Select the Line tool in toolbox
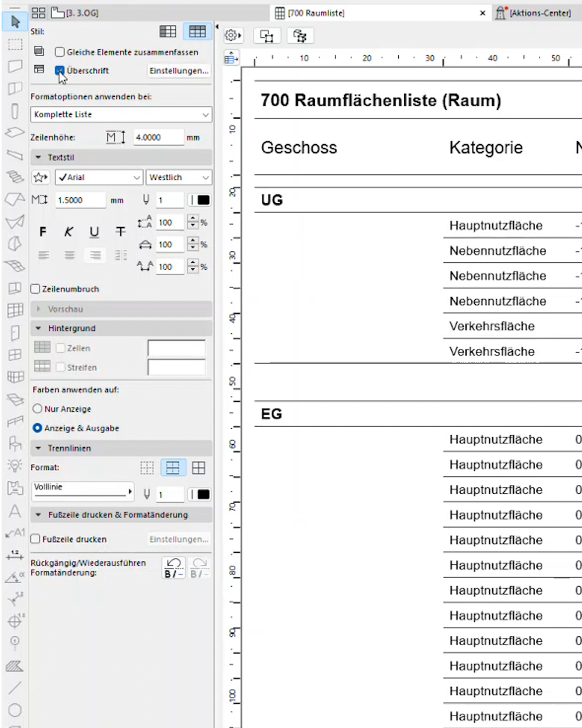Viewport: 582px width, 728px height. point(15,688)
